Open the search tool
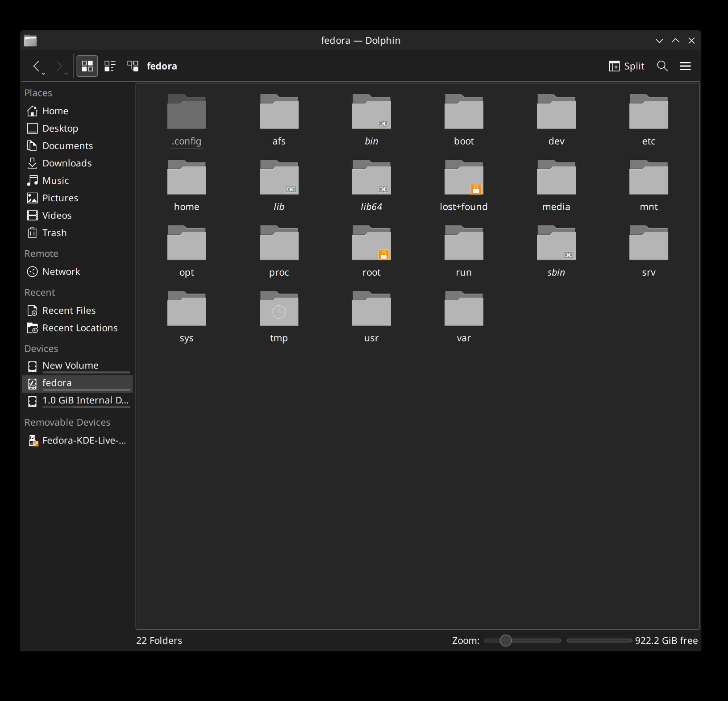The width and height of the screenshot is (728, 701). click(x=662, y=66)
